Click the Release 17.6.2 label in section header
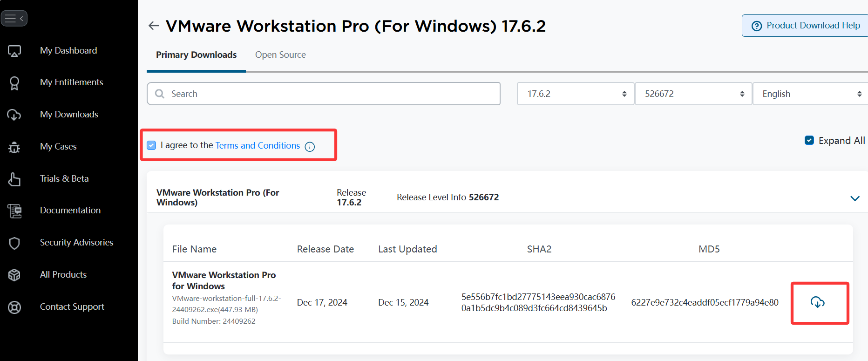 click(x=351, y=197)
